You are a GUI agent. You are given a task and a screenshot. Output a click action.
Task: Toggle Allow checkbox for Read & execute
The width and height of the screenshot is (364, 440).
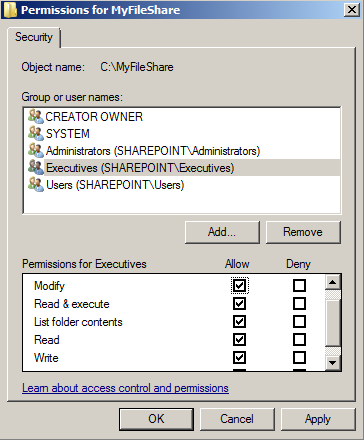(x=239, y=304)
